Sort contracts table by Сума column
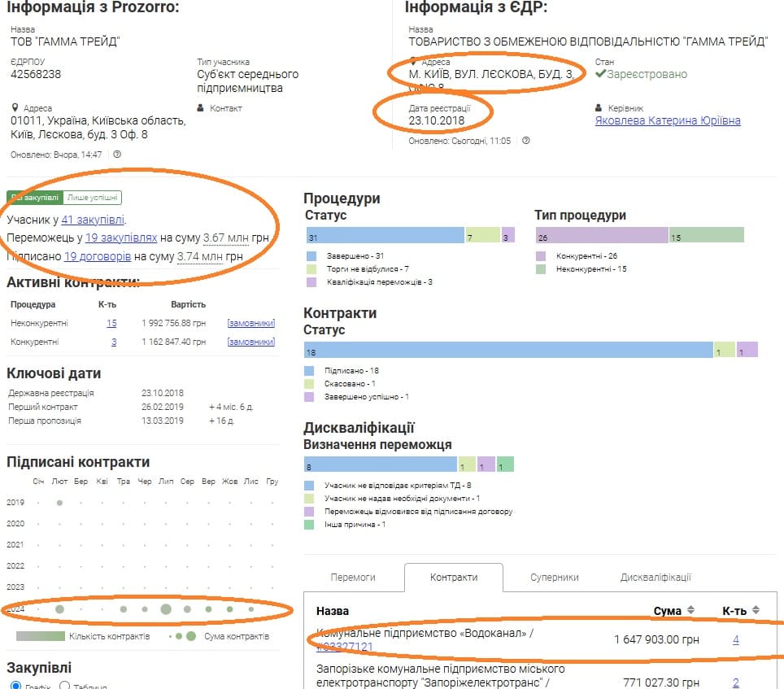The image size is (784, 689). tap(690, 610)
